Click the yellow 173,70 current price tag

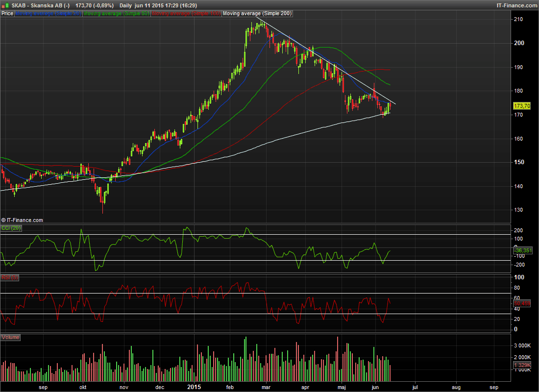[x=522, y=106]
